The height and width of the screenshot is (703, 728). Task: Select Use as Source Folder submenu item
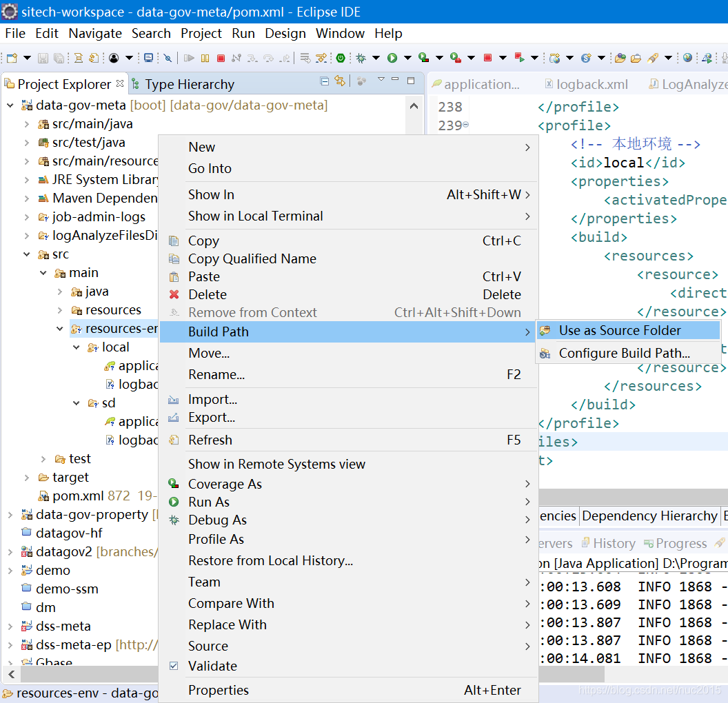point(628,330)
